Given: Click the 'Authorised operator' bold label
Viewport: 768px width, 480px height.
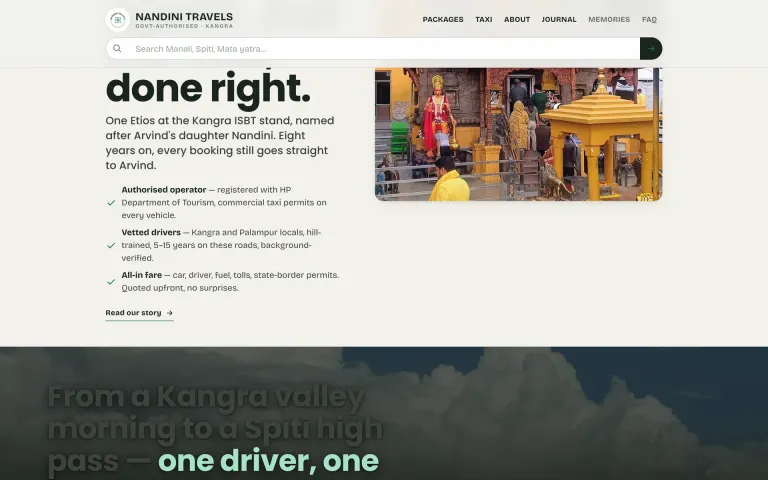Looking at the screenshot, I should 164,190.
